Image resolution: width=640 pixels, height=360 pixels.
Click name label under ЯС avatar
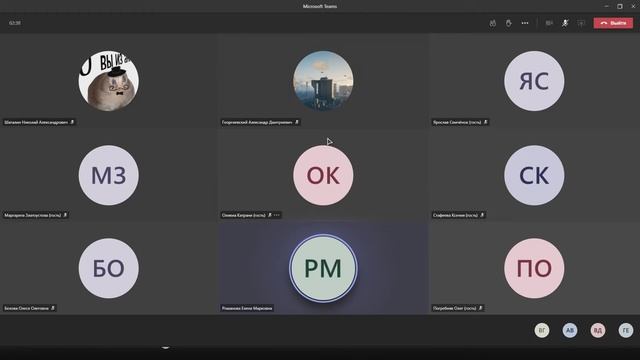click(460, 122)
